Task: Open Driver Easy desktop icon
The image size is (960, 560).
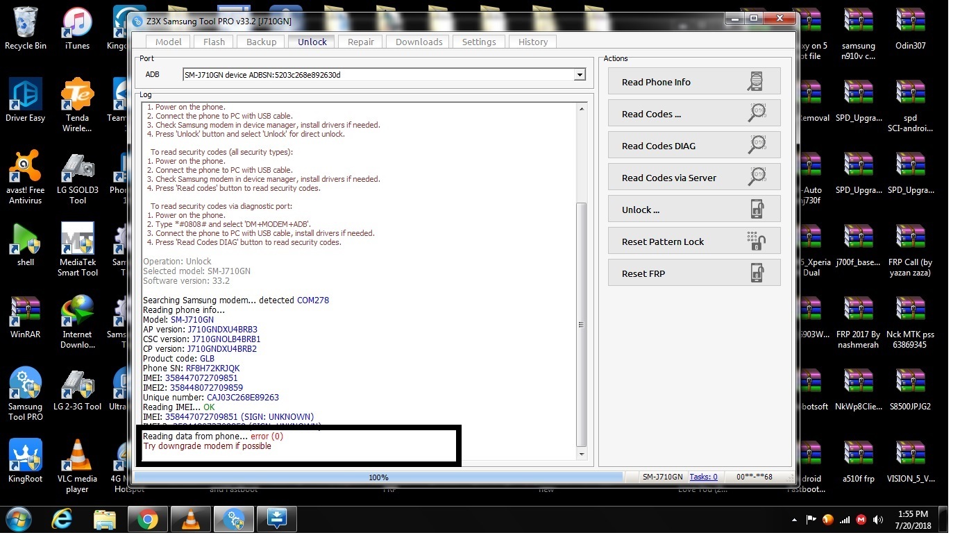Action: tap(26, 101)
